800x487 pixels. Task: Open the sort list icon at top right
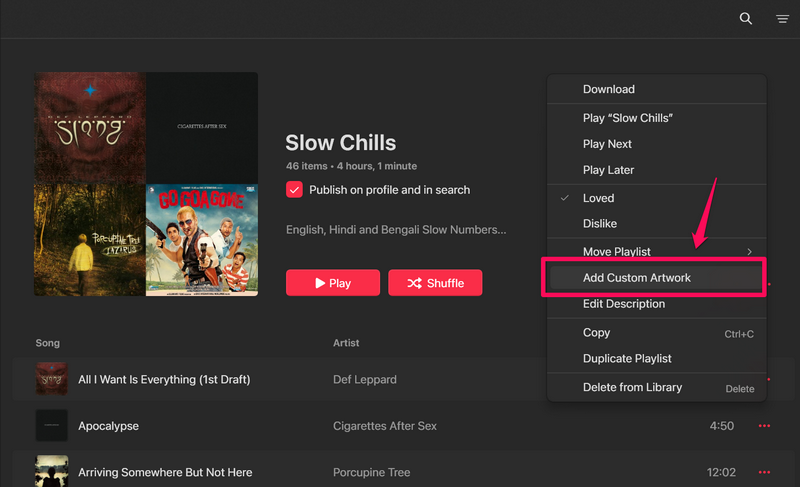click(x=782, y=19)
